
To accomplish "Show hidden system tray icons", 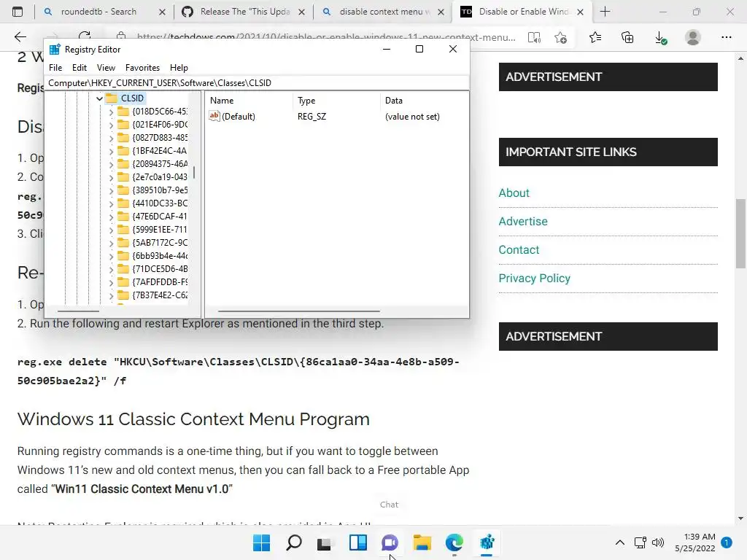I will (x=619, y=542).
